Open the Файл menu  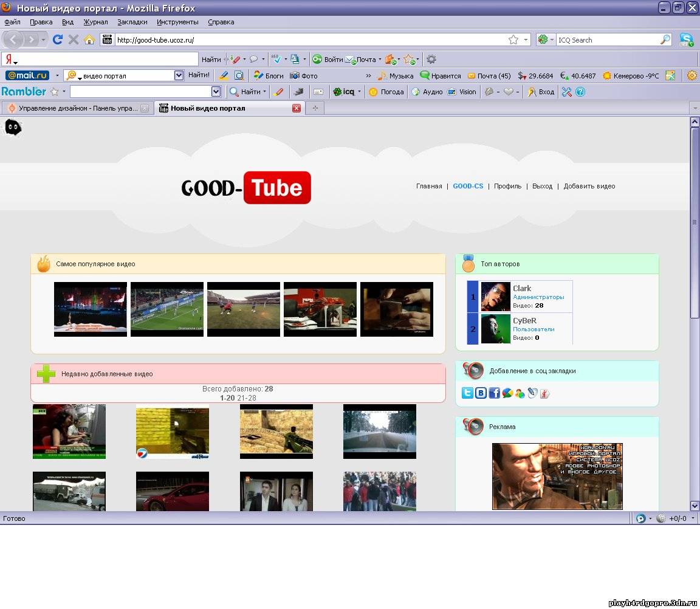click(12, 22)
